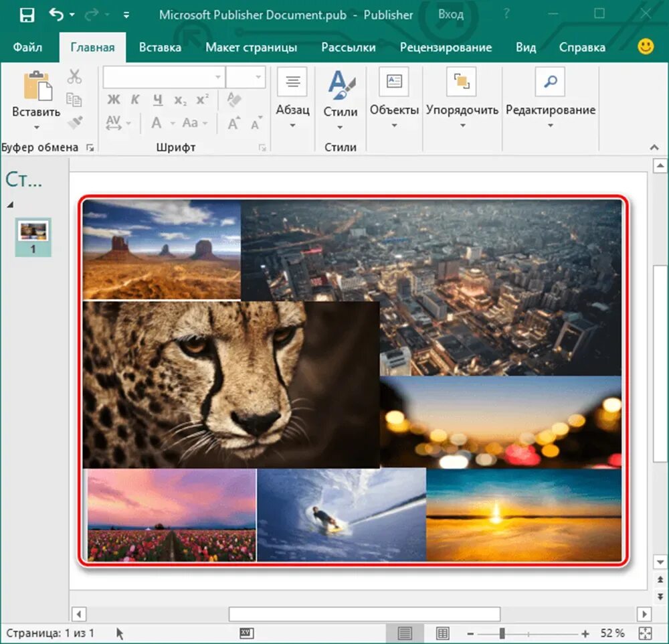Click horizontal scrollbar right arrow
This screenshot has height=644, width=669.
[644, 615]
